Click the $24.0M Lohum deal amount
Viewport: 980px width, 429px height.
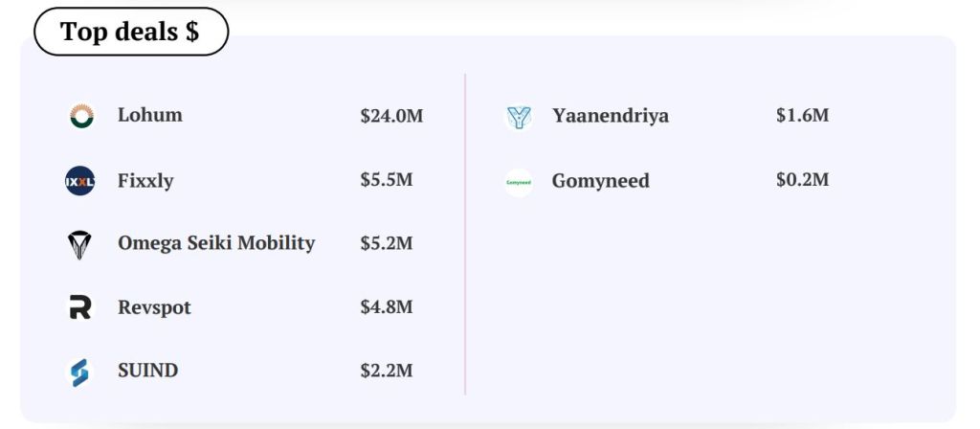pos(391,116)
